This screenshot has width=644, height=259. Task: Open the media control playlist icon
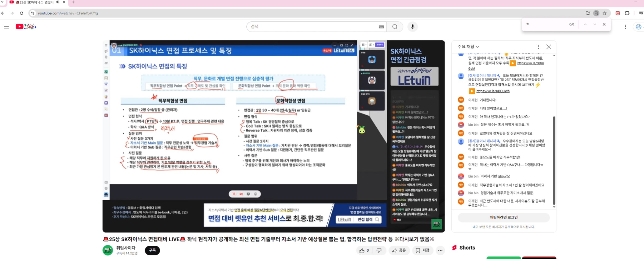click(641, 13)
